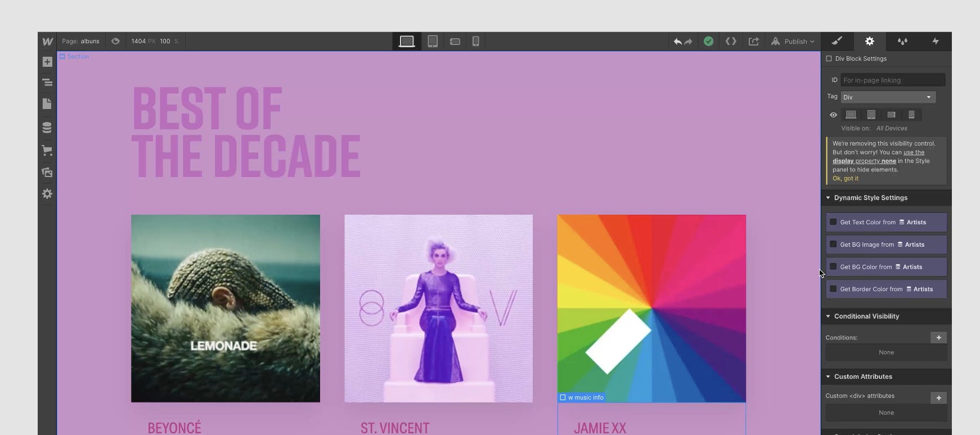980x435 pixels.
Task: Switch to the mobile portrait breakpoint
Action: tap(476, 41)
